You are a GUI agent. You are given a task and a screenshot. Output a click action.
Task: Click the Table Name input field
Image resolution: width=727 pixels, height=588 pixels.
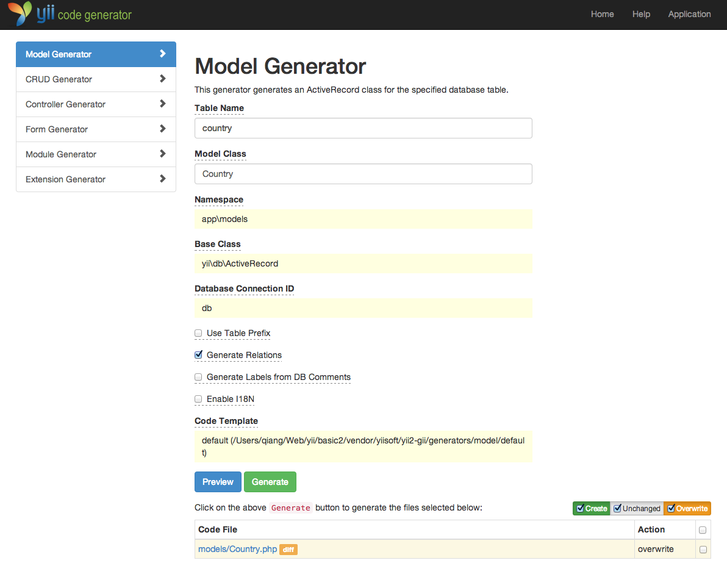[x=363, y=128]
